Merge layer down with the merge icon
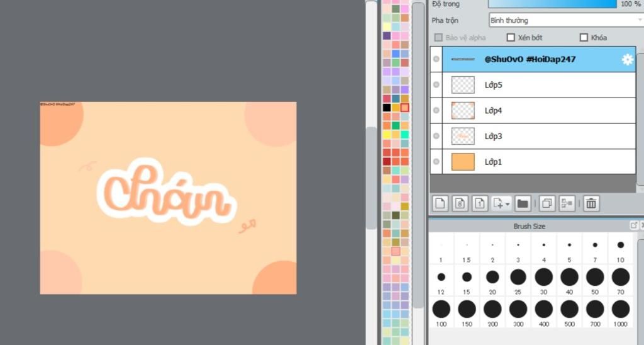Image resolution: width=644 pixels, height=345 pixels. click(x=567, y=203)
